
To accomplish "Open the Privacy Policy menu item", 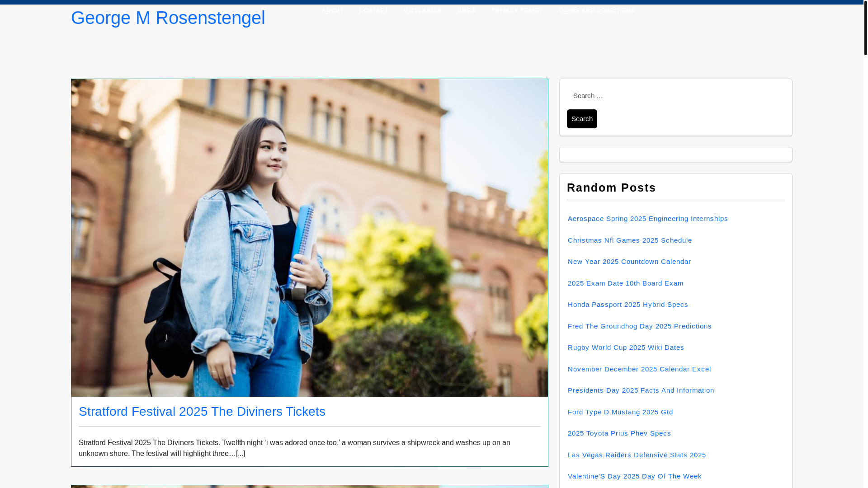I will click(517, 10).
